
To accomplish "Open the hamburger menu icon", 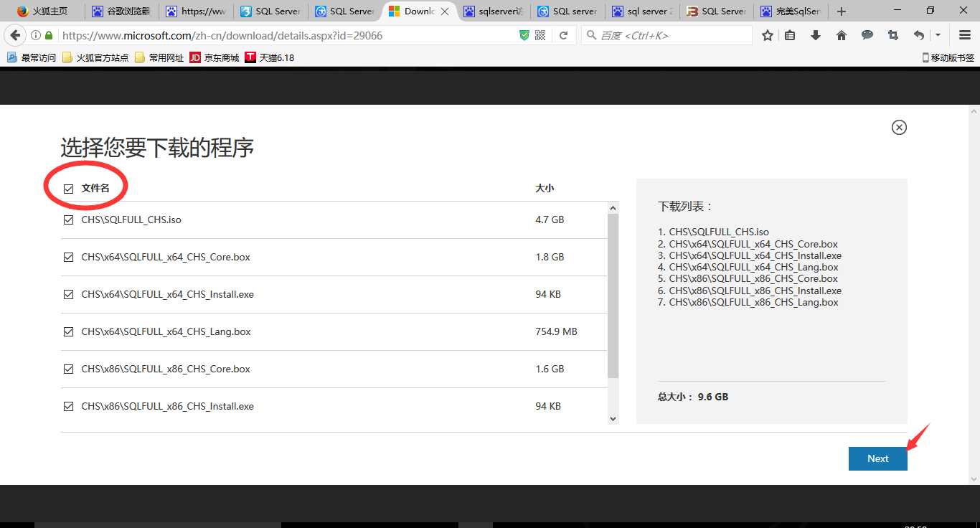I will (965, 35).
